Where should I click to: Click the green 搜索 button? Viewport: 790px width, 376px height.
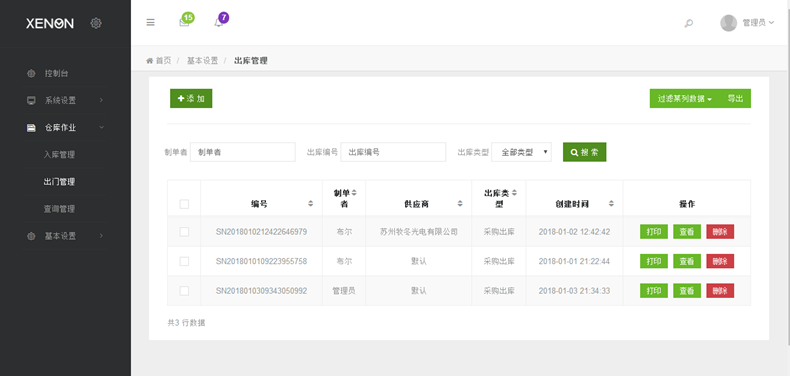[x=584, y=152]
